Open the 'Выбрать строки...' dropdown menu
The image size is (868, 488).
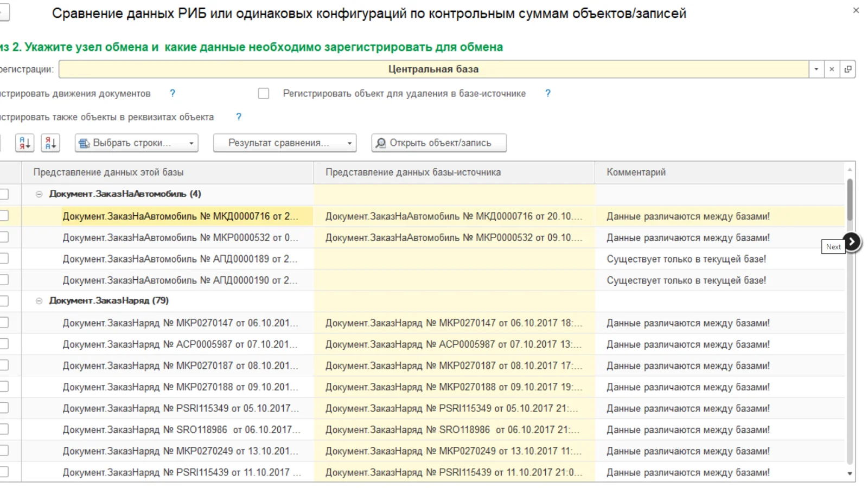point(137,143)
